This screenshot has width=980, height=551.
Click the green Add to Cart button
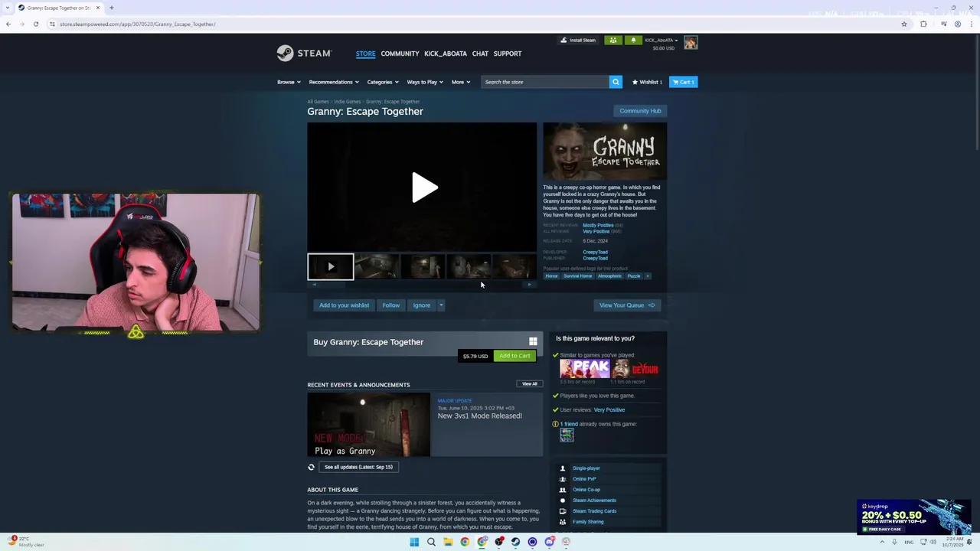pyautogui.click(x=514, y=356)
